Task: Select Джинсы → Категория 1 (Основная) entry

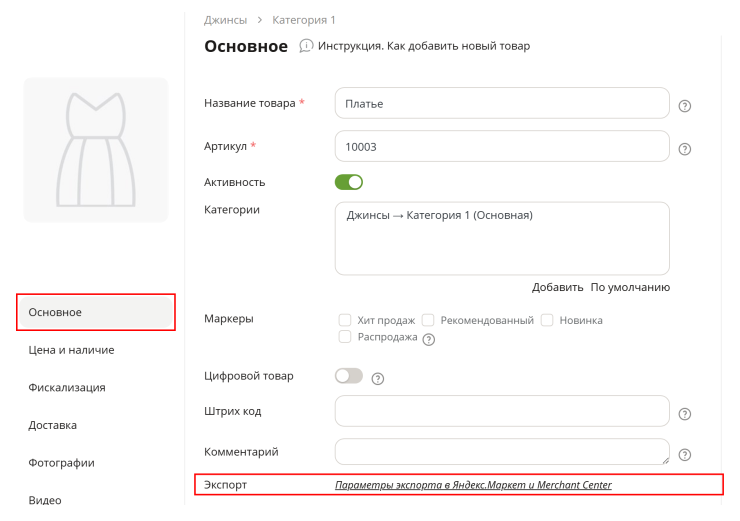Action: 439,215
